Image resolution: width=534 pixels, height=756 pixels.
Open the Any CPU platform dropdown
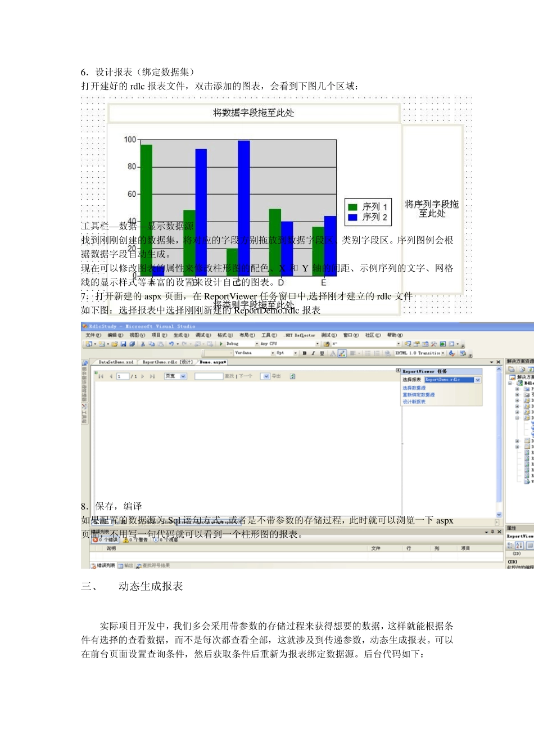(x=289, y=344)
